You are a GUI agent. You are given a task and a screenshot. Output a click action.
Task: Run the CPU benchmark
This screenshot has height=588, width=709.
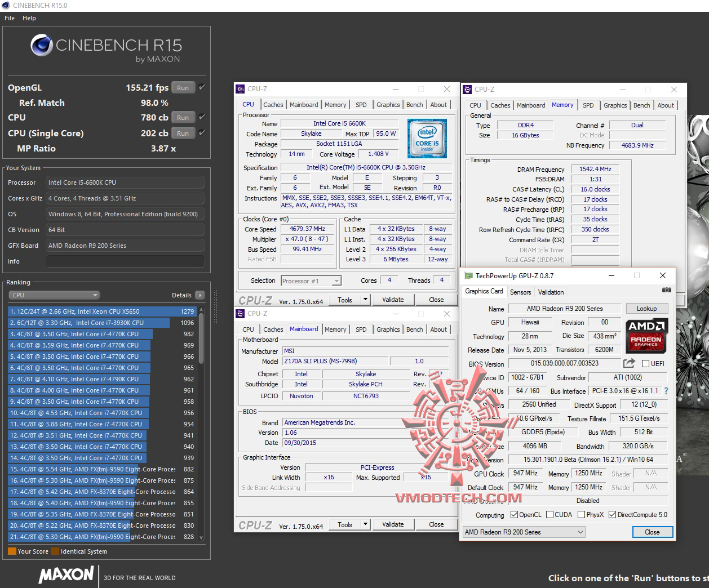tap(183, 118)
